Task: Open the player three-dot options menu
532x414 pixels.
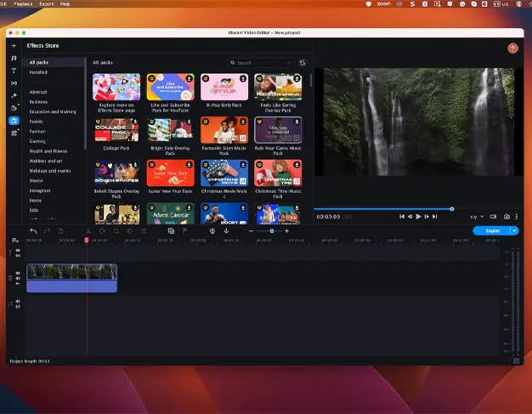Action: point(517,217)
